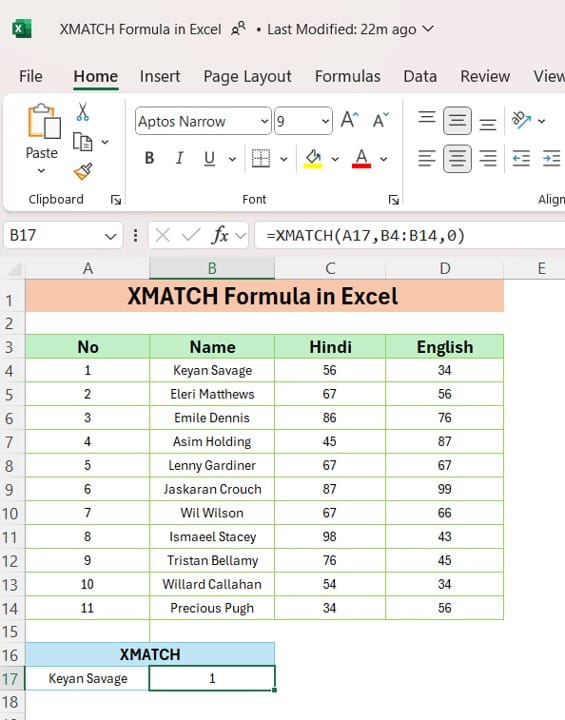Open Formulas tab
Image resolution: width=565 pixels, height=720 pixels.
(347, 76)
